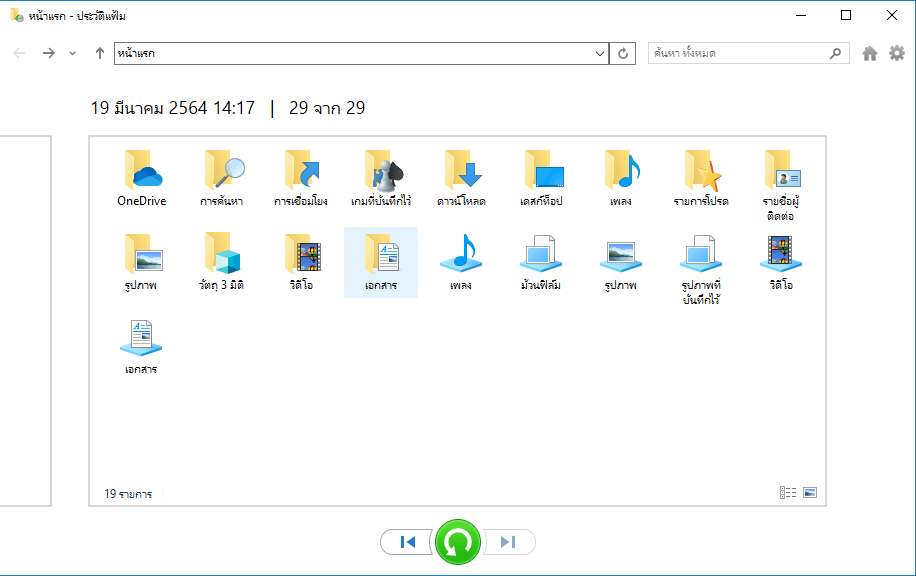Select the highlighted เอกสาร (Documents) folder
Viewport: 916px width, 576px height.
tap(381, 262)
